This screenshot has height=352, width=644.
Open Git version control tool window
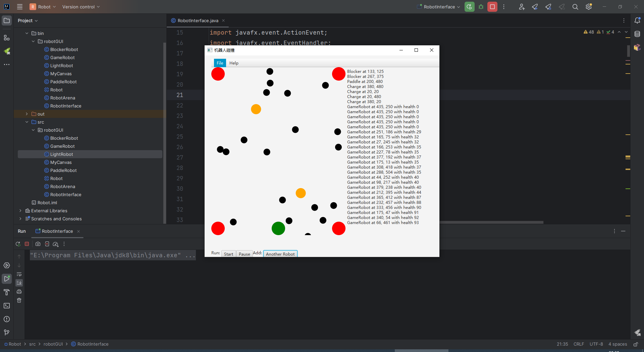pyautogui.click(x=7, y=333)
